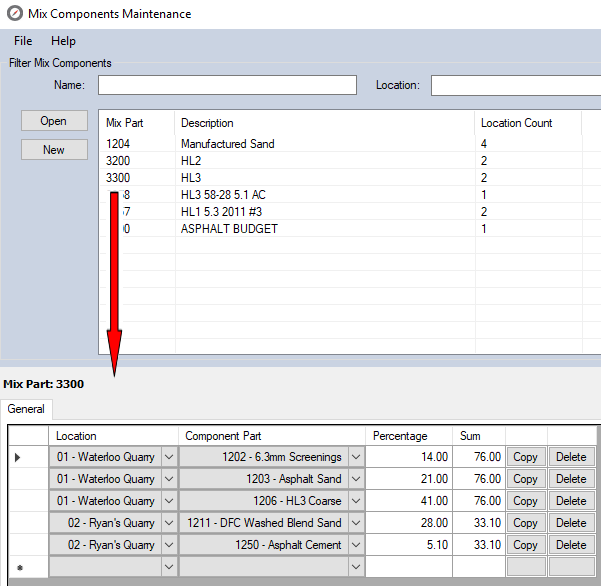Select the HL3 58-28 5.1 AC row

(x=350, y=195)
